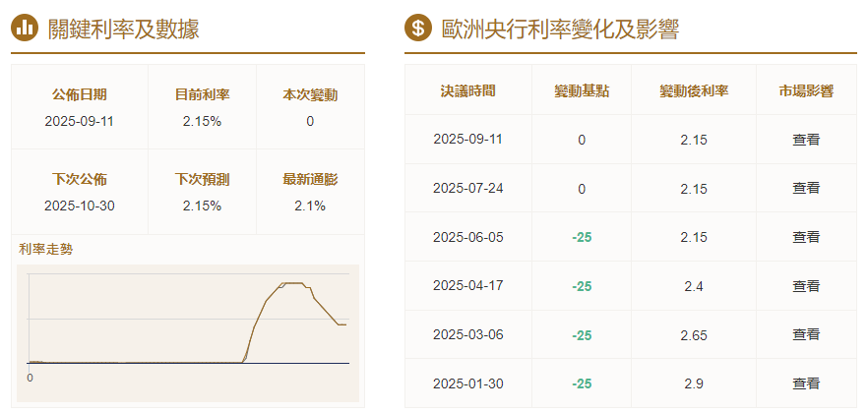Click the 2.4 rate in 2025-04-17 row

694,286
